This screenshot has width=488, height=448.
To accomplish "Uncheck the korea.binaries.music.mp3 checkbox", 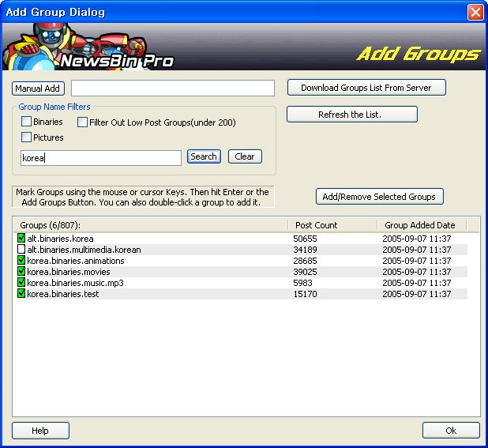I will point(21,283).
